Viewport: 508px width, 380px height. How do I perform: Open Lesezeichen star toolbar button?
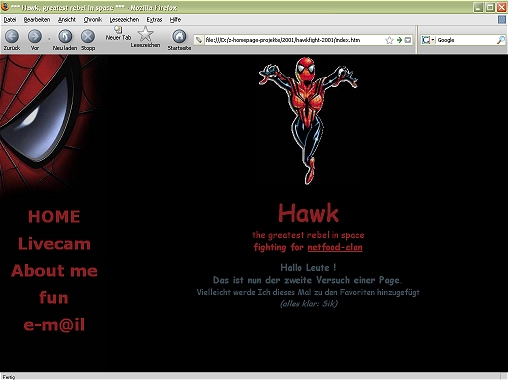click(145, 37)
